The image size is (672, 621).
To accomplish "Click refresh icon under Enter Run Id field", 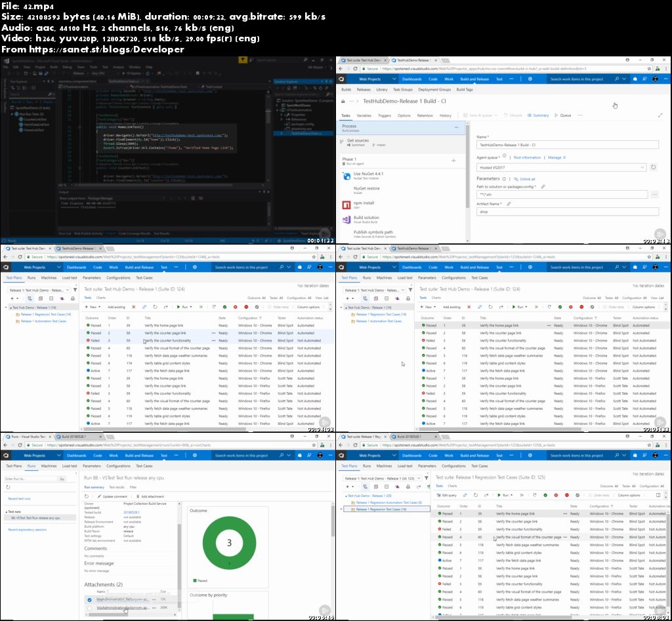I will (x=8, y=487).
